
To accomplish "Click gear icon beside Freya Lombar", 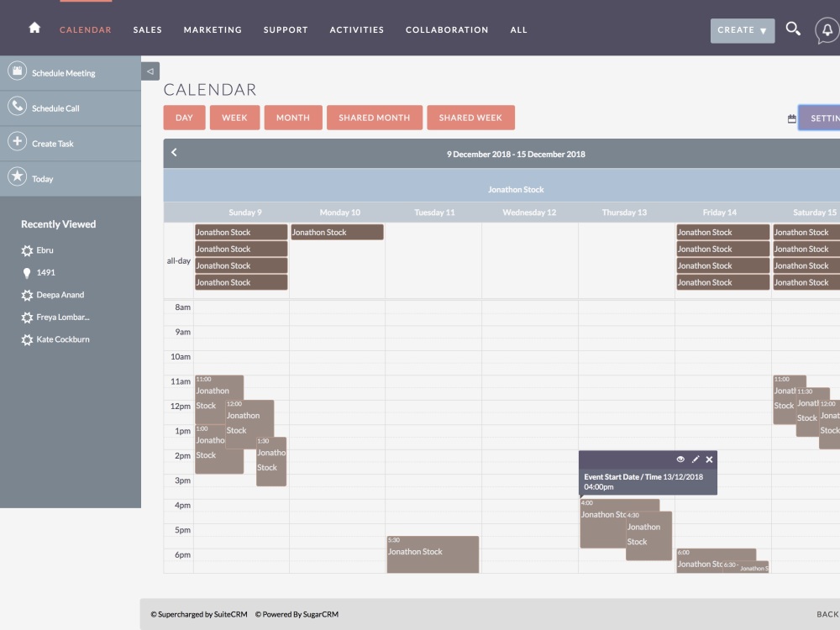I will (27, 318).
